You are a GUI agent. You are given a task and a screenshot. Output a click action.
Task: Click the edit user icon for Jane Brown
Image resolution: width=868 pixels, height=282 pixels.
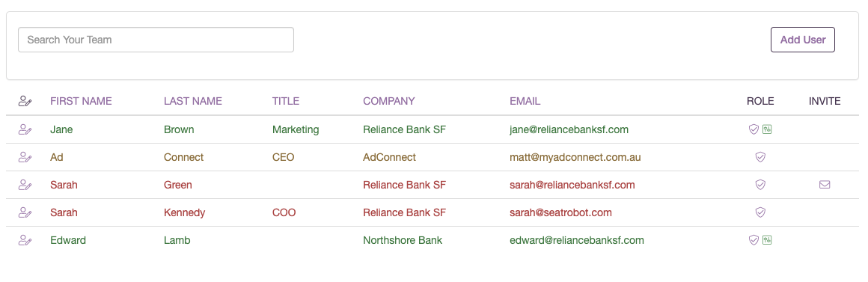click(25, 129)
